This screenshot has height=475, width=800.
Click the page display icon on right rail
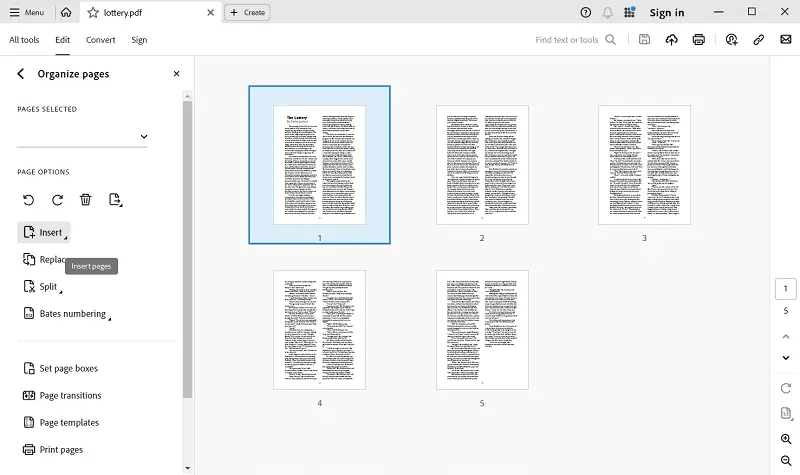click(x=786, y=413)
